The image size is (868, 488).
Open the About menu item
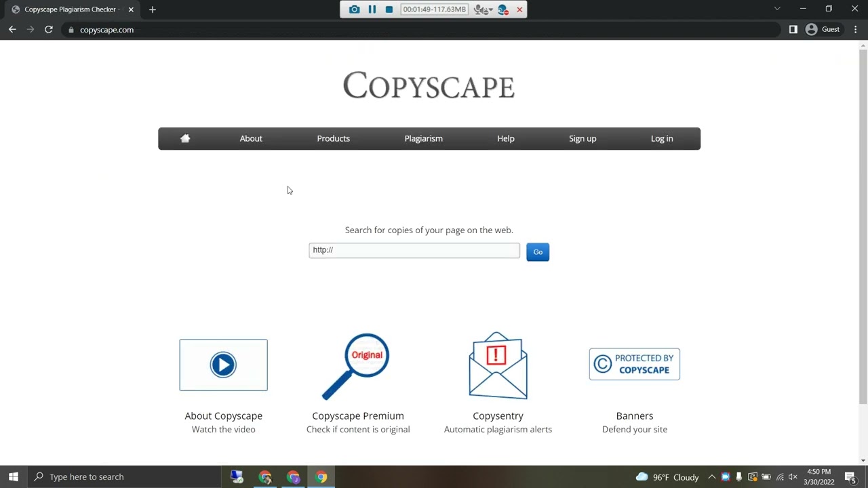tap(251, 138)
